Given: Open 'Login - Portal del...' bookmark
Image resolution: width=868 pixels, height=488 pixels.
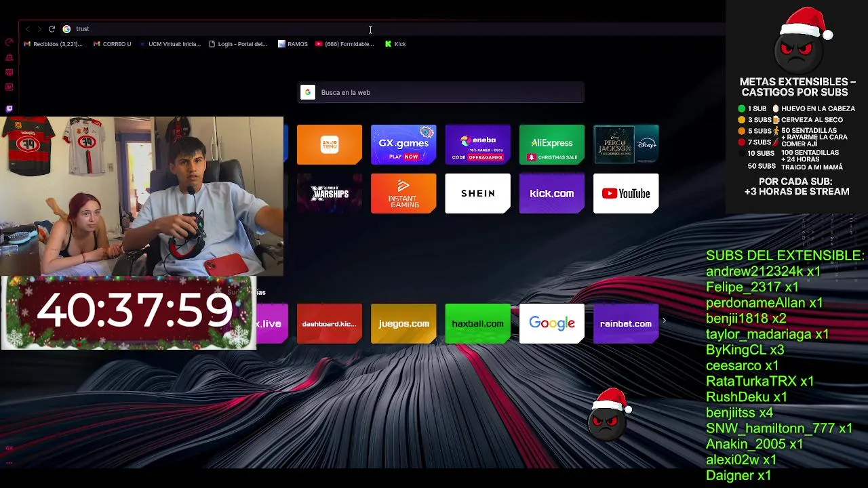Looking at the screenshot, I should (238, 44).
